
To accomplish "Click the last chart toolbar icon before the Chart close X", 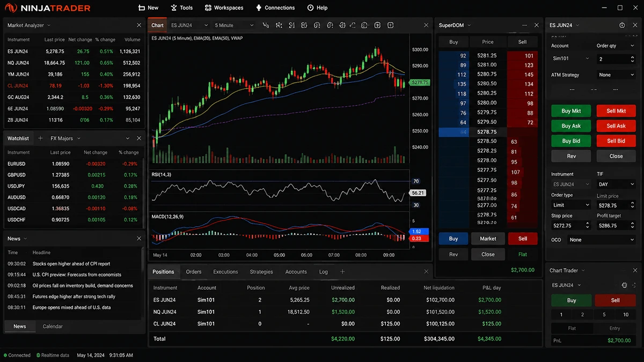I will click(x=391, y=25).
